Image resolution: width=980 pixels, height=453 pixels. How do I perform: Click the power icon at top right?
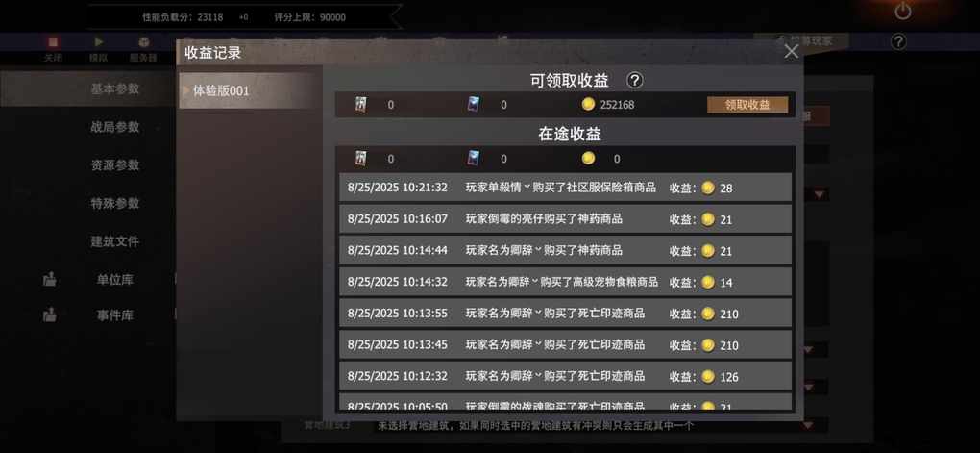click(x=903, y=11)
